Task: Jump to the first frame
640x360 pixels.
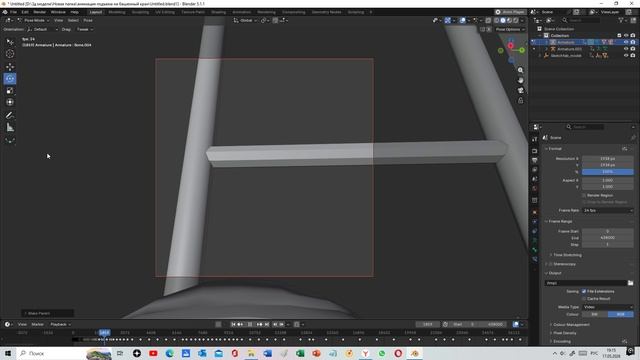Action: tap(233, 324)
